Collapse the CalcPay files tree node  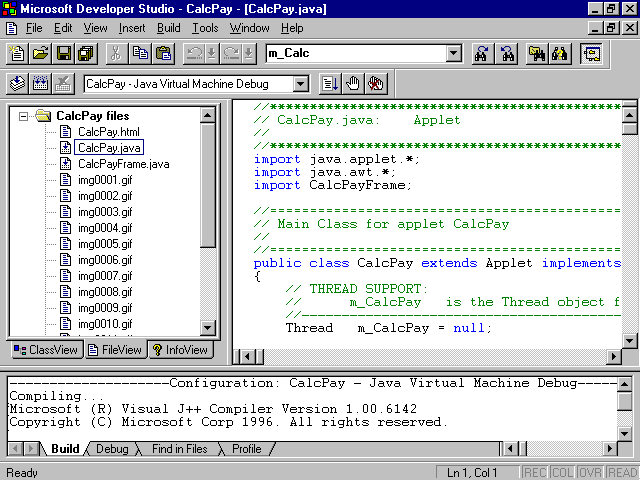(24, 117)
